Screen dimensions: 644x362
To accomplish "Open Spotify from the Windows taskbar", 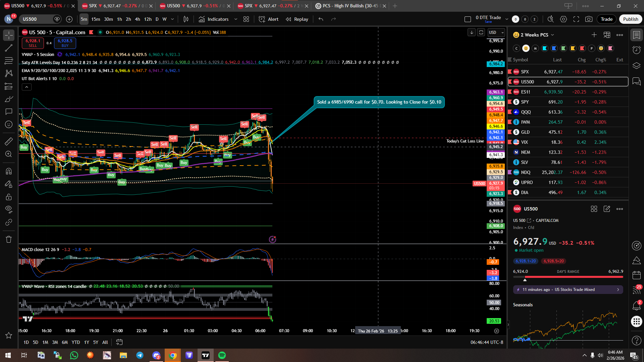I will pos(222,355).
